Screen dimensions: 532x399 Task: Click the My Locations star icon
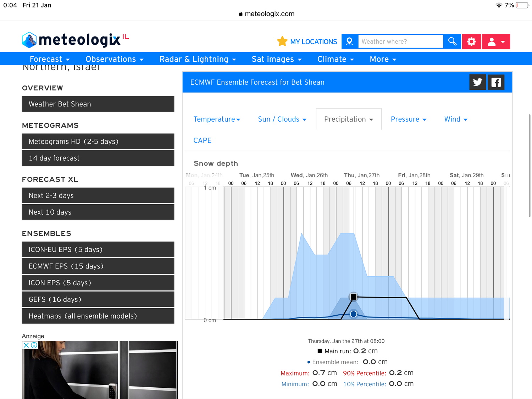282,41
